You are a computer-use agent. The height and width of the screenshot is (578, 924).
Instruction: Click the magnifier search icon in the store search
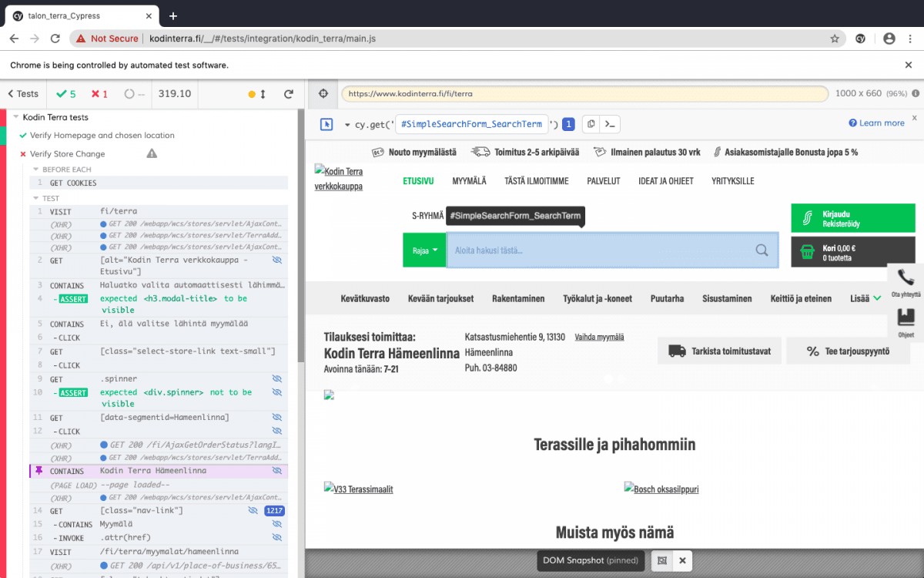(762, 250)
